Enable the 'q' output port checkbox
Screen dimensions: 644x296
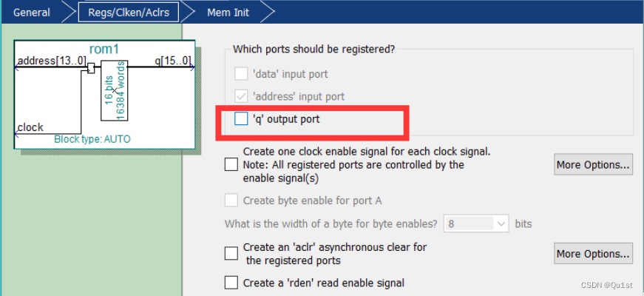(x=241, y=118)
